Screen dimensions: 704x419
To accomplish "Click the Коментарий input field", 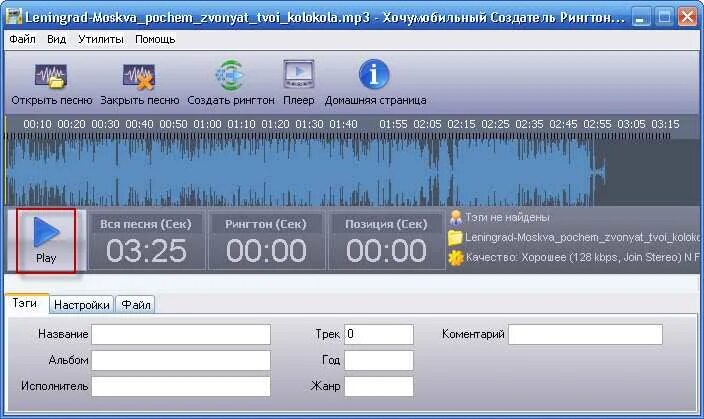I will (x=585, y=335).
